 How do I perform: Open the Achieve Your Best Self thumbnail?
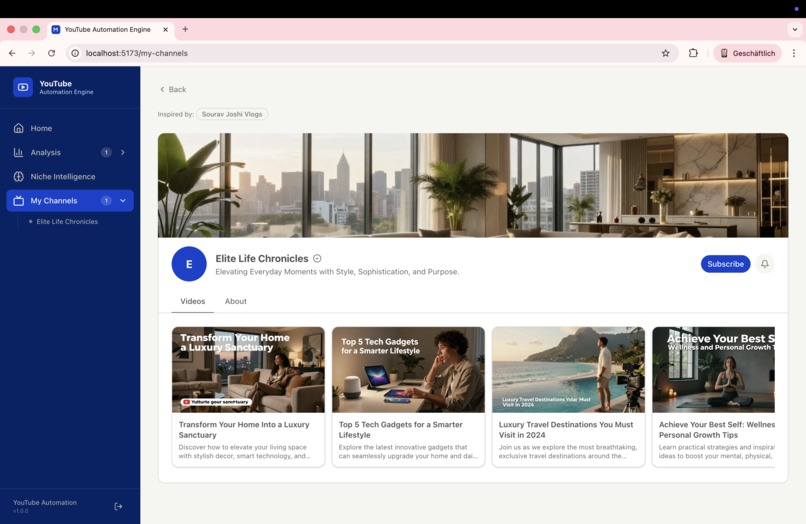tap(713, 370)
